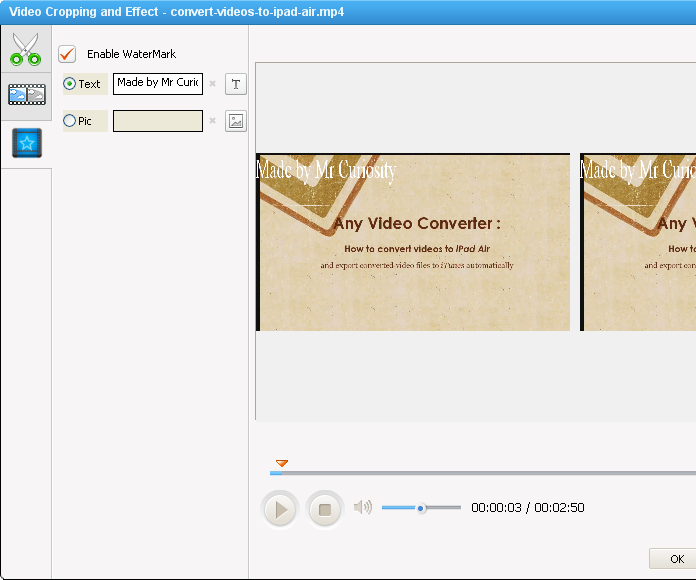Select the Text watermark radio button

point(70,83)
